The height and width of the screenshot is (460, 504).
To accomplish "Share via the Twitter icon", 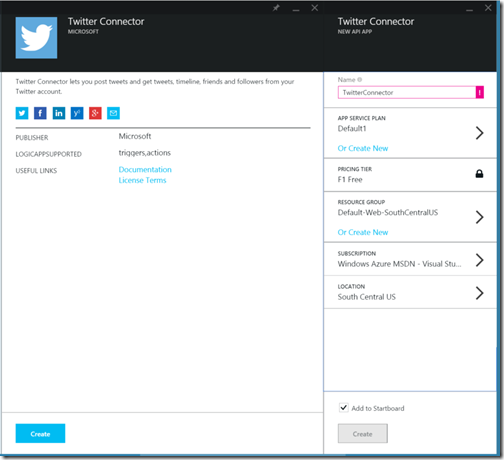I will pos(22,113).
